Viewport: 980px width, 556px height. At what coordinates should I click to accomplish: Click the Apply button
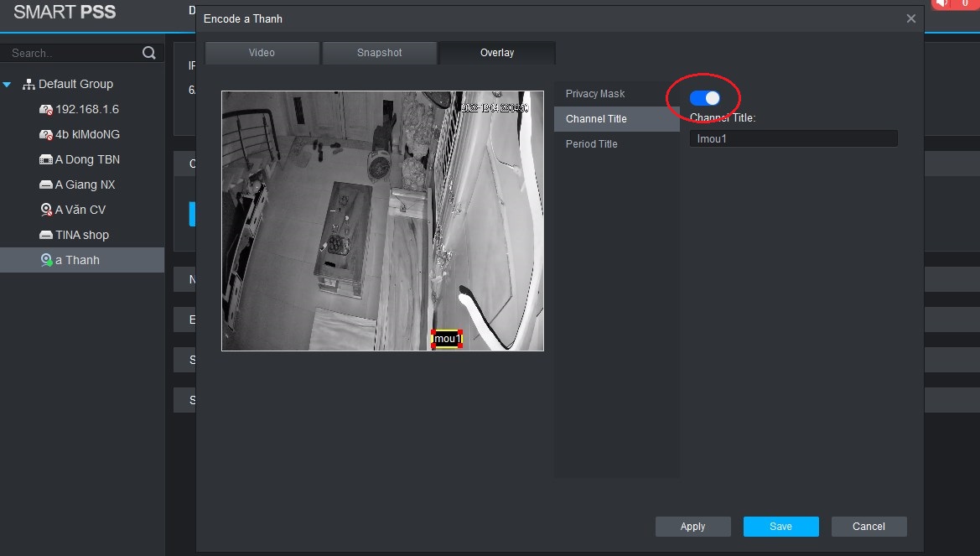[692, 527]
